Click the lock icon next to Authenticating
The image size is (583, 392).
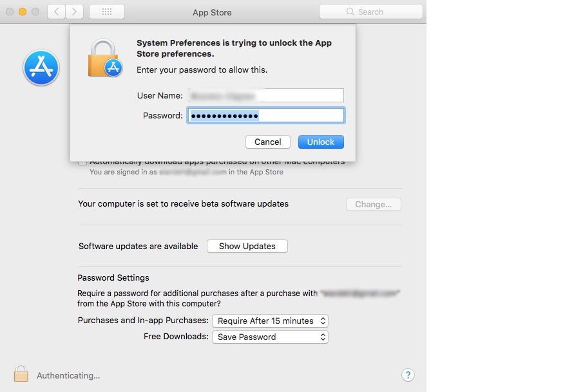(21, 373)
